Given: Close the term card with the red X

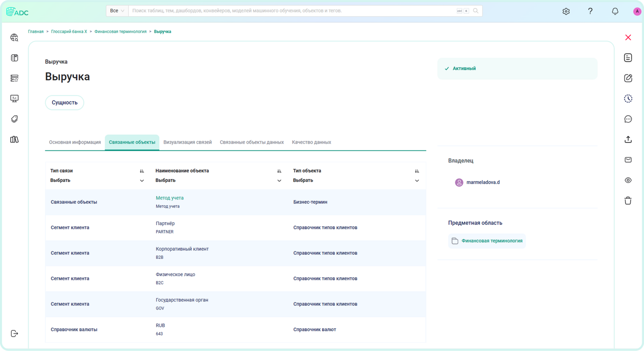Looking at the screenshot, I should 628,38.
